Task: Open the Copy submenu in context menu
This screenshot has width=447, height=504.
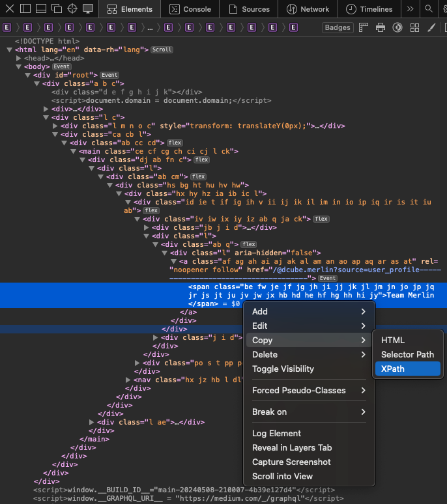Action: coord(309,340)
